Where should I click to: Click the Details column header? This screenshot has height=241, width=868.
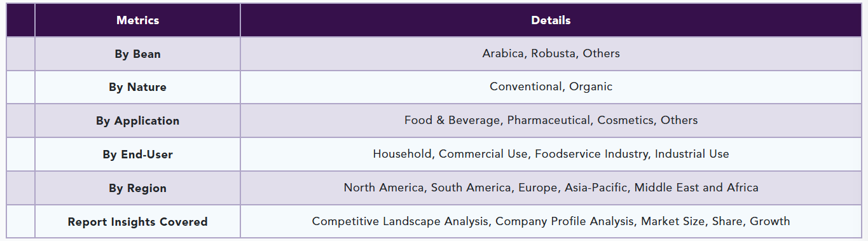pos(551,20)
